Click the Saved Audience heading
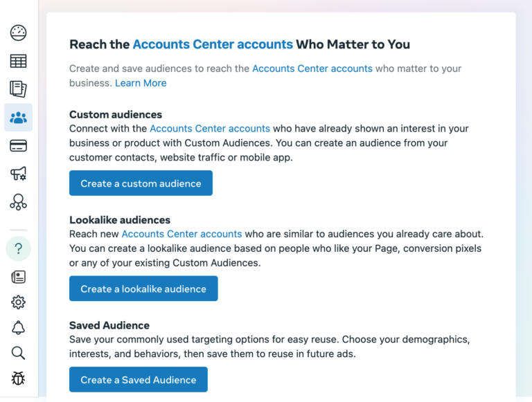Image resolution: width=532 pixels, height=402 pixels. 109,325
